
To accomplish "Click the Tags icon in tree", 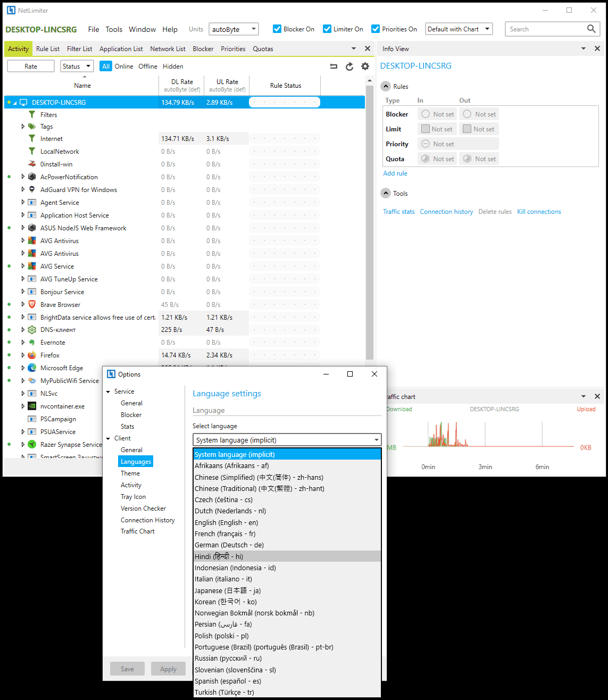I will coord(32,127).
